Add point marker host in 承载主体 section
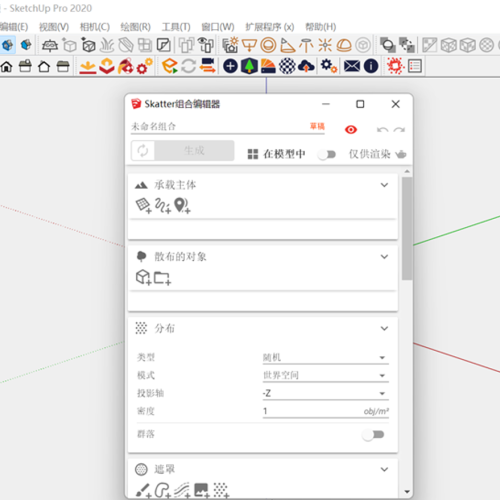The image size is (500, 500). tap(182, 205)
